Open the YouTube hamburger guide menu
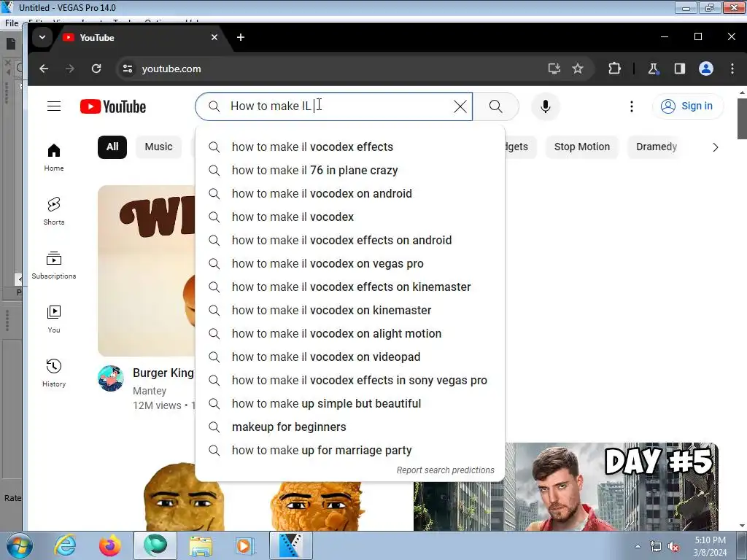This screenshot has height=560, width=747. tap(54, 106)
